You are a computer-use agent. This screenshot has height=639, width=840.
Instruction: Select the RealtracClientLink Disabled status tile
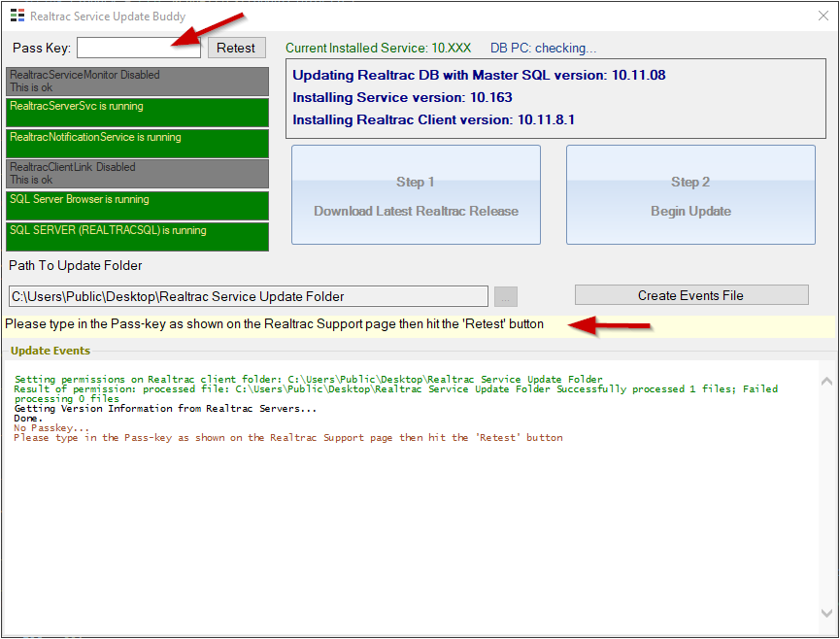[137, 174]
